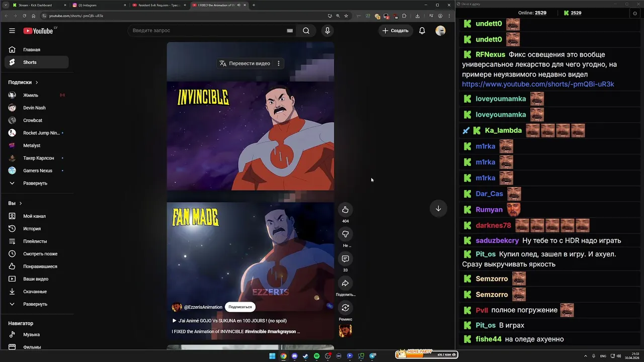Expand the Вы section with Развернуть
This screenshot has width=644, height=362.
coord(35,304)
